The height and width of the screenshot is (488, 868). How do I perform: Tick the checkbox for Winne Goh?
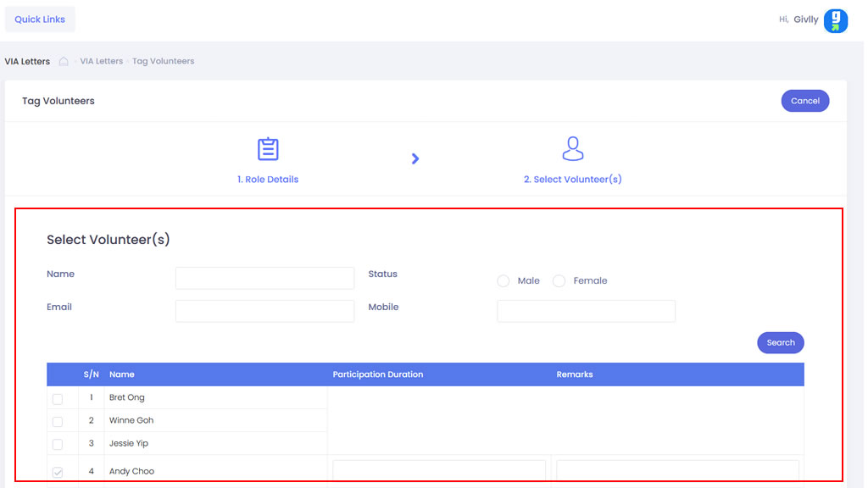[58, 422]
